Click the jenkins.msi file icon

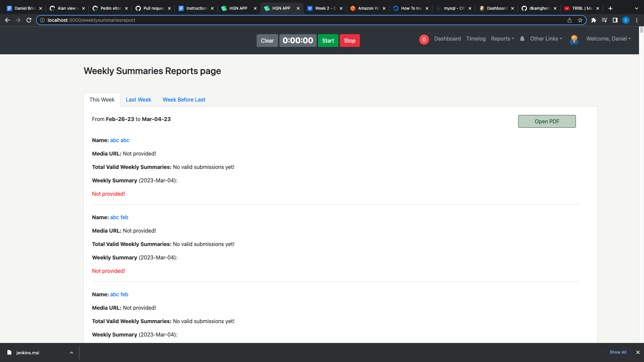pos(9,353)
